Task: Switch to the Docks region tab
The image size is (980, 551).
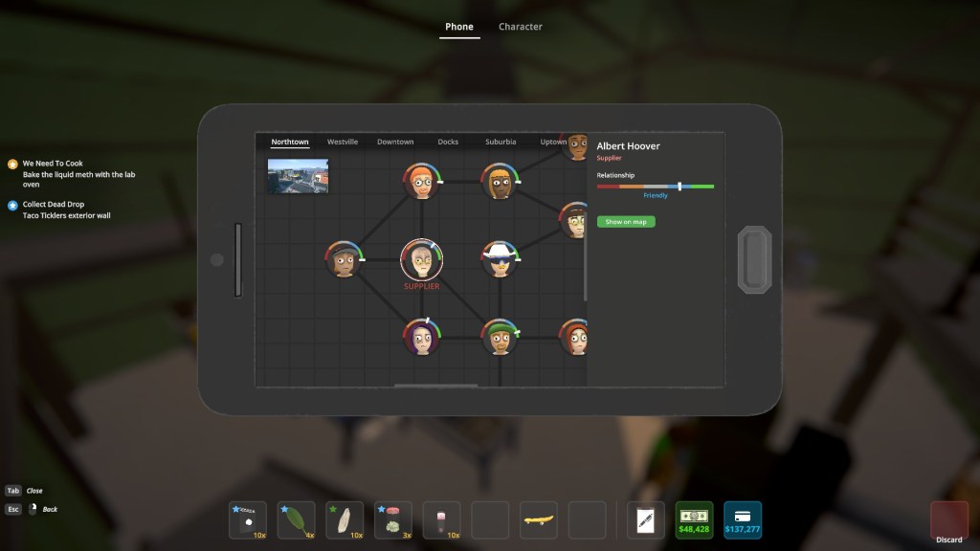Action: (x=448, y=142)
